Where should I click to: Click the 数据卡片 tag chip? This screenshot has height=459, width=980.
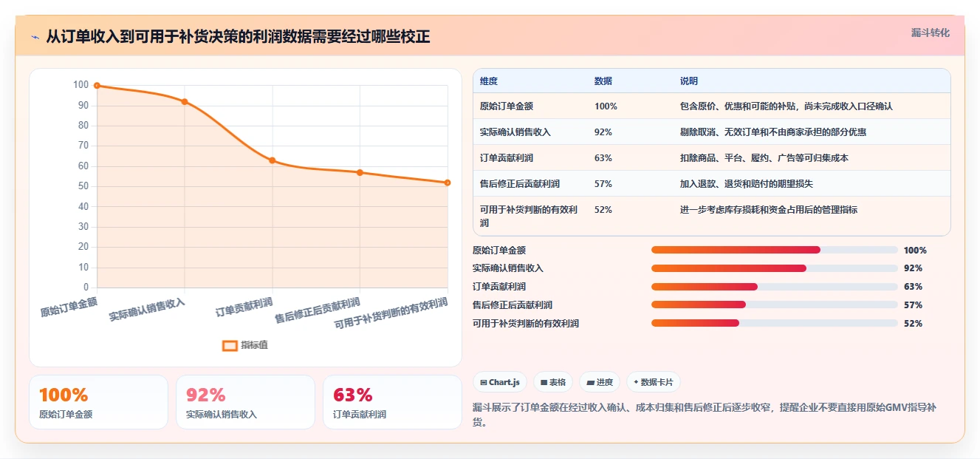click(x=654, y=382)
